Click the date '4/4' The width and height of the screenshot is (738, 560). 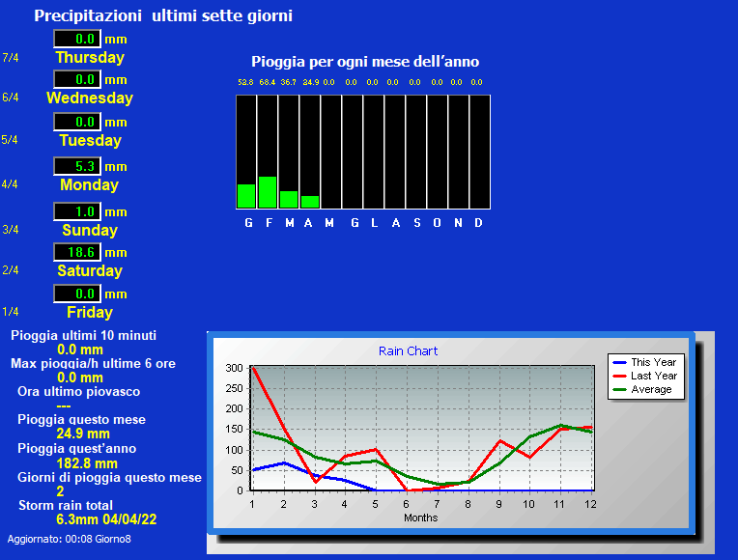10,184
